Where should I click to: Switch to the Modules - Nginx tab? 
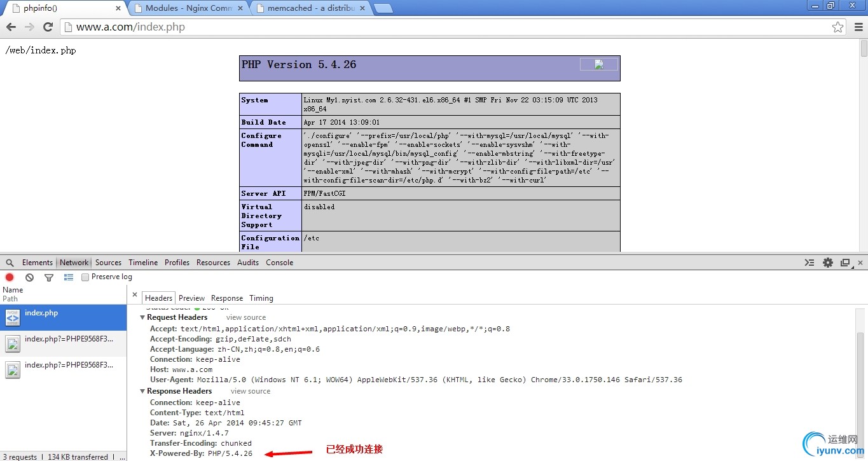click(x=188, y=8)
